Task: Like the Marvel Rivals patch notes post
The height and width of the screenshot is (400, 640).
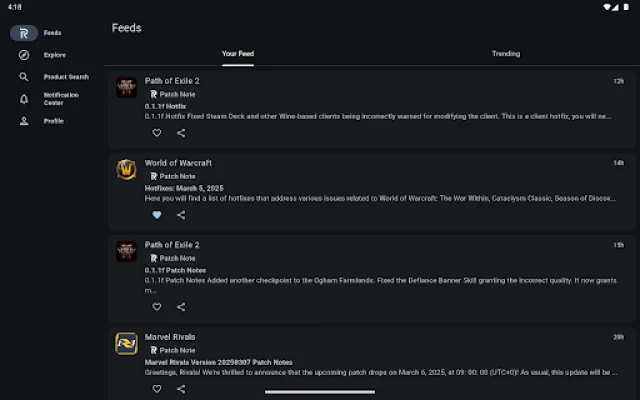Action: [157, 388]
